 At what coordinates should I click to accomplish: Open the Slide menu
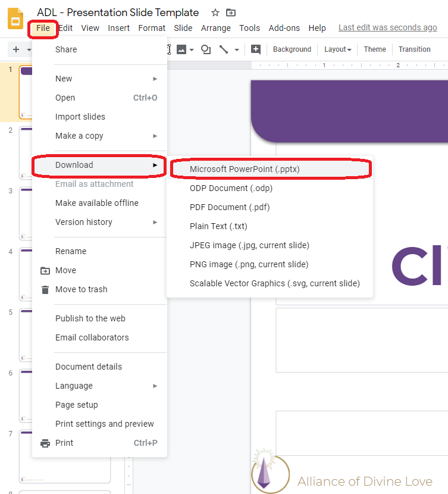[x=183, y=29]
